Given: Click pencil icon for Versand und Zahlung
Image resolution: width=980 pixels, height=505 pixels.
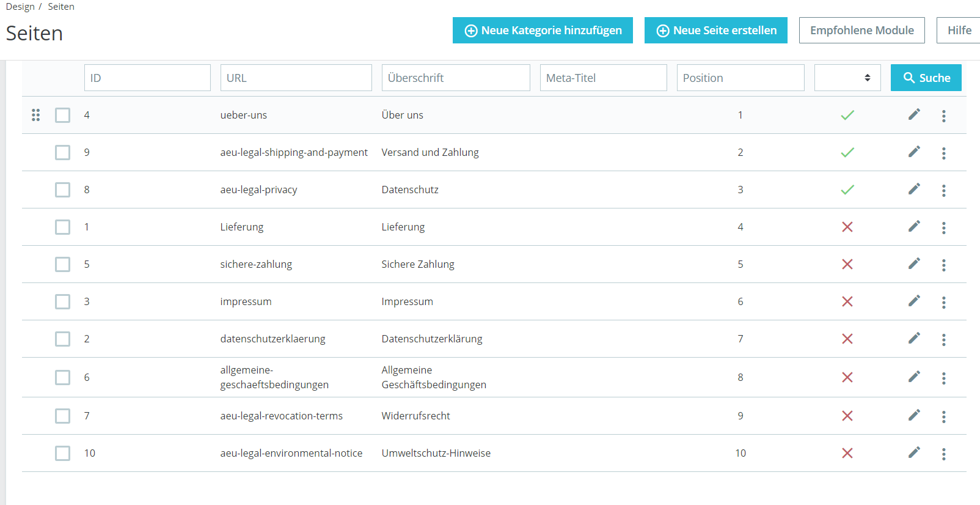Looking at the screenshot, I should tap(914, 152).
